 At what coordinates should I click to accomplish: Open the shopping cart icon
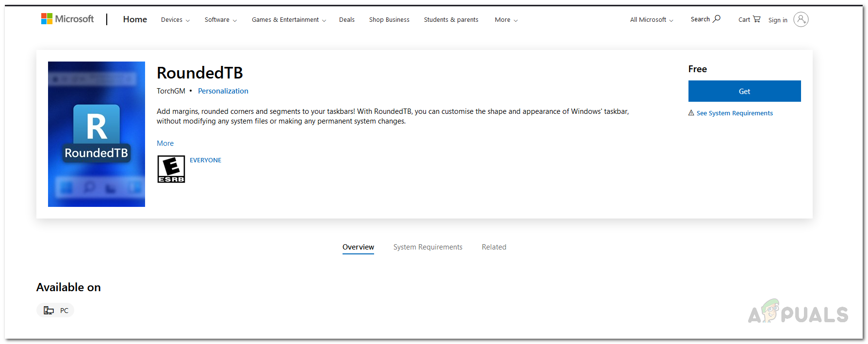[x=756, y=19]
